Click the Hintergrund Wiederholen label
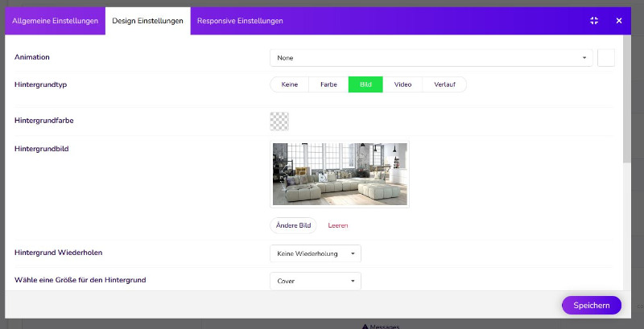 pyautogui.click(x=58, y=253)
